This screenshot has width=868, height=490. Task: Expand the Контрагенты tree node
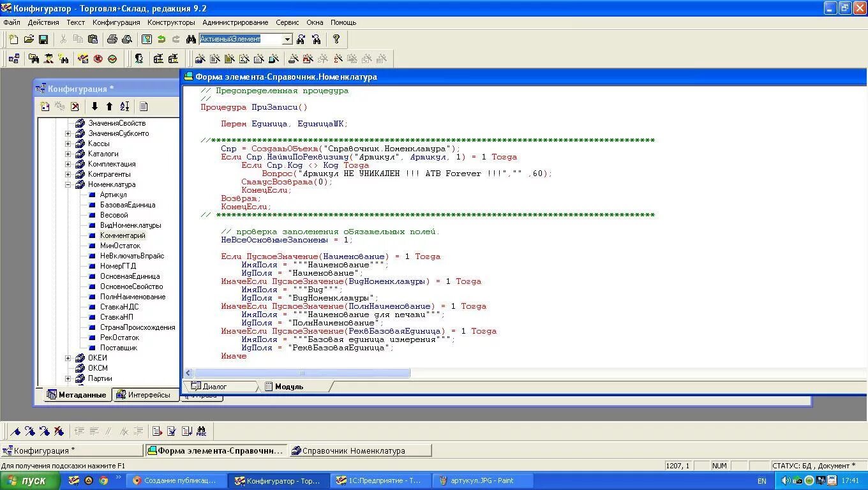[68, 174]
